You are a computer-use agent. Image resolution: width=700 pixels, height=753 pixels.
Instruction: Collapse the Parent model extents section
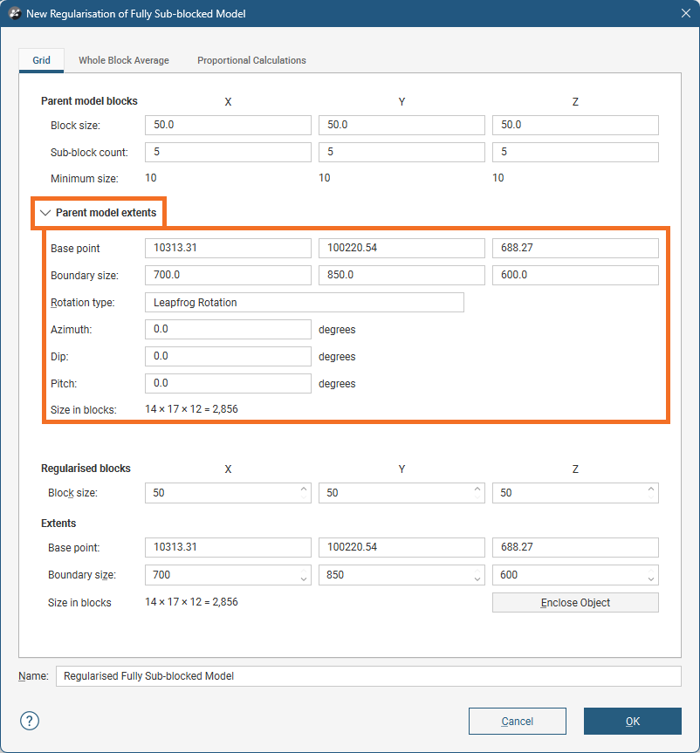coord(46,213)
